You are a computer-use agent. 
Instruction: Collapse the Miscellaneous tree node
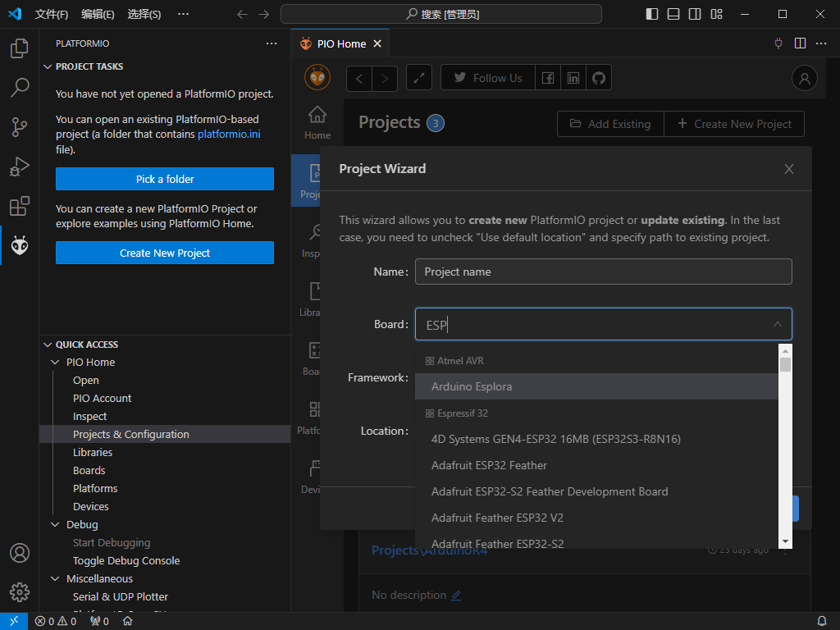[x=55, y=578]
